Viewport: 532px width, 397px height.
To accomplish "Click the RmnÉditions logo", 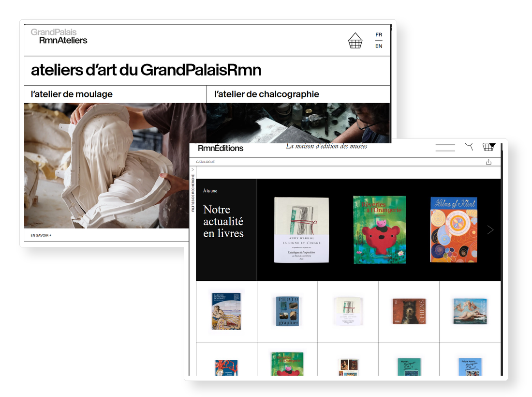I will pyautogui.click(x=221, y=148).
